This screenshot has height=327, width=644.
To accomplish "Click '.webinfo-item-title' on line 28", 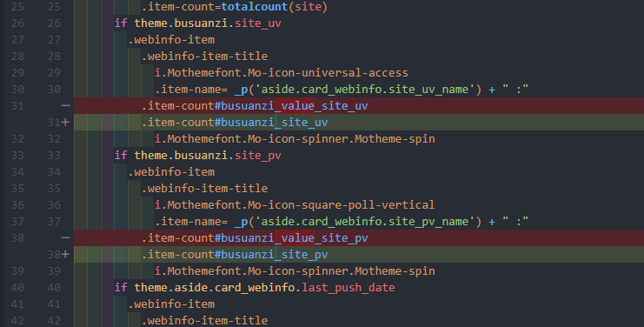I will pyautogui.click(x=204, y=56).
